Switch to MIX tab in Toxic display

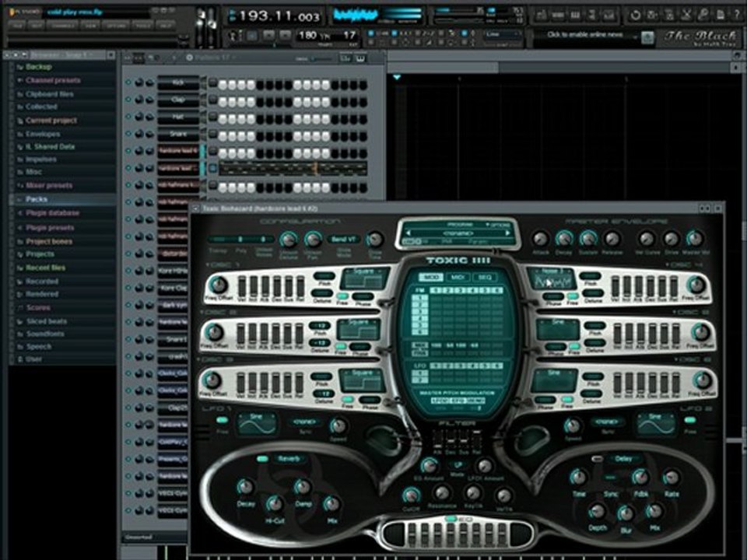pyautogui.click(x=457, y=277)
